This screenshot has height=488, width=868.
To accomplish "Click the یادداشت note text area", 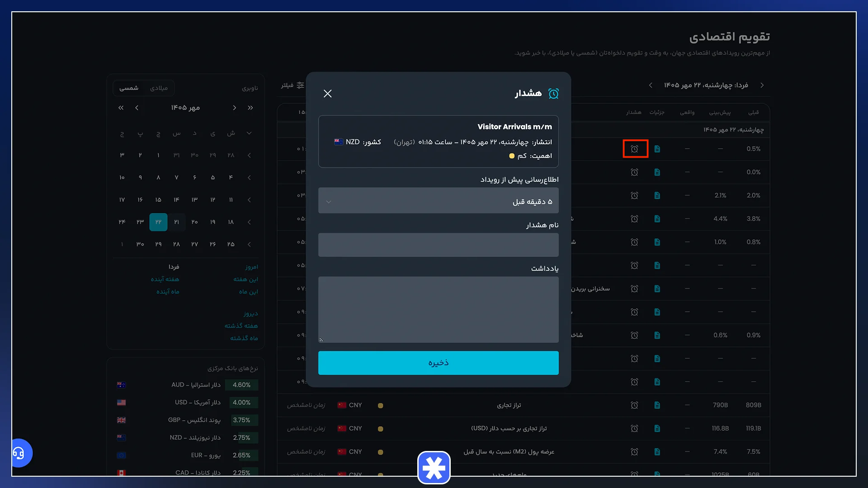I will click(439, 310).
